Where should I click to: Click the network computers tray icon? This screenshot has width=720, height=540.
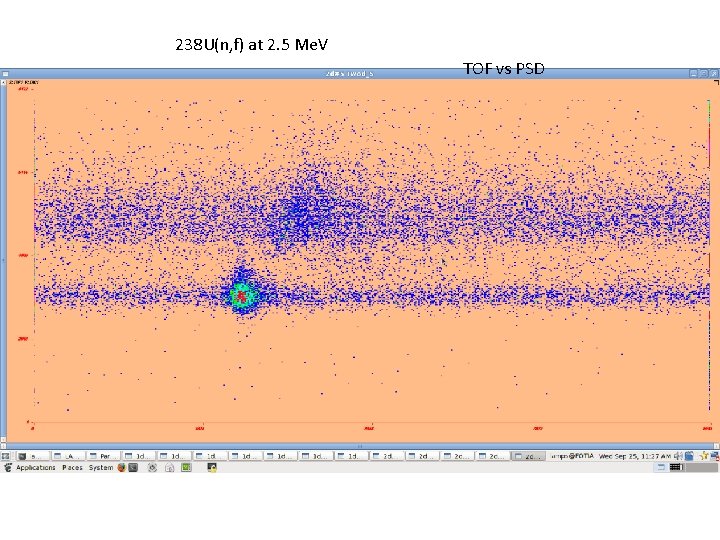point(714,456)
